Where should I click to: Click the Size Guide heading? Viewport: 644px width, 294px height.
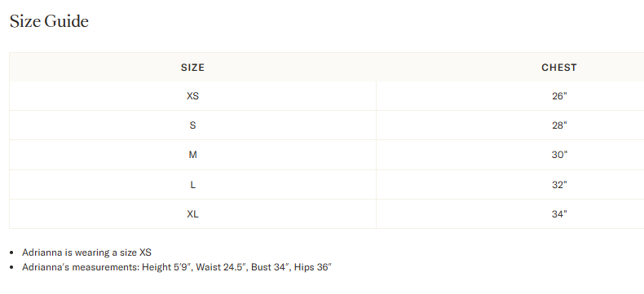(49, 21)
